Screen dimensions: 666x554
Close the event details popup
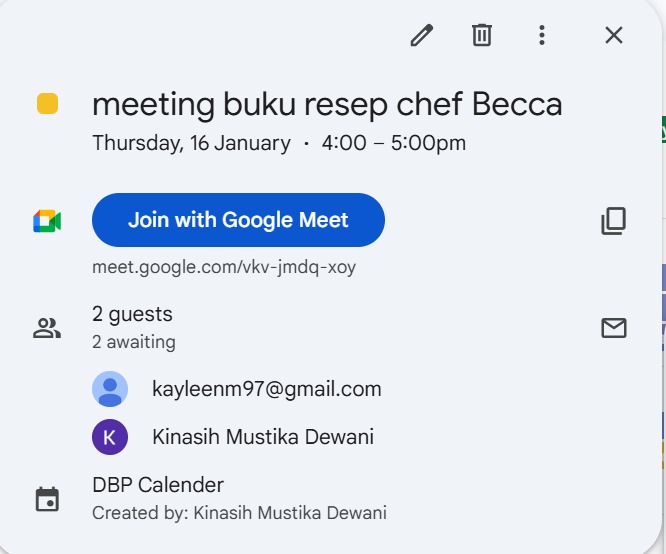coord(614,36)
